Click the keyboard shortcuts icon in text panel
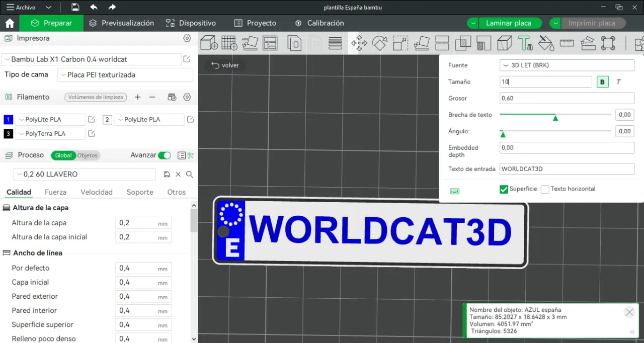Image resolution: width=644 pixels, height=343 pixels. click(455, 191)
